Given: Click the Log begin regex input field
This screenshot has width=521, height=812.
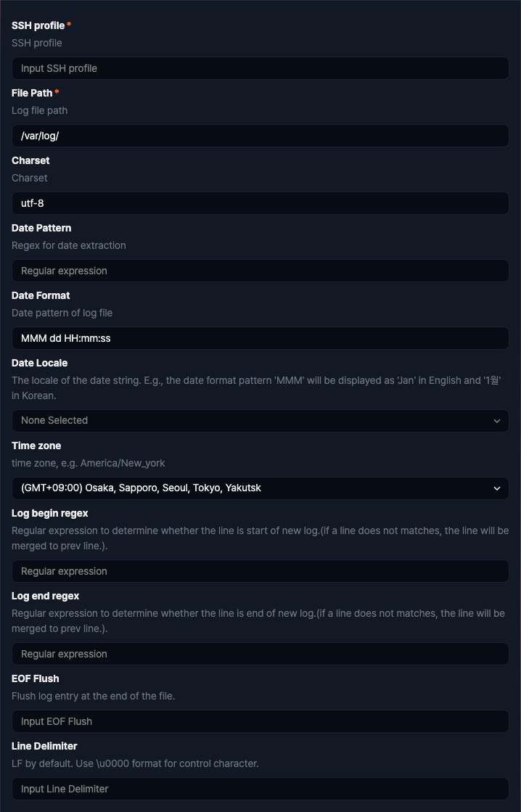Looking at the screenshot, I should click(x=260, y=571).
